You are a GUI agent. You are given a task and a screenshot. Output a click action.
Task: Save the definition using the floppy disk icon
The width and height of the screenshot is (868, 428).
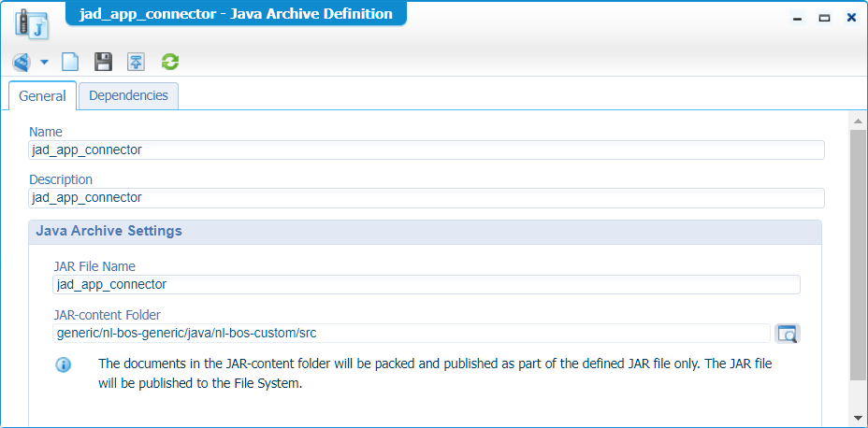104,63
